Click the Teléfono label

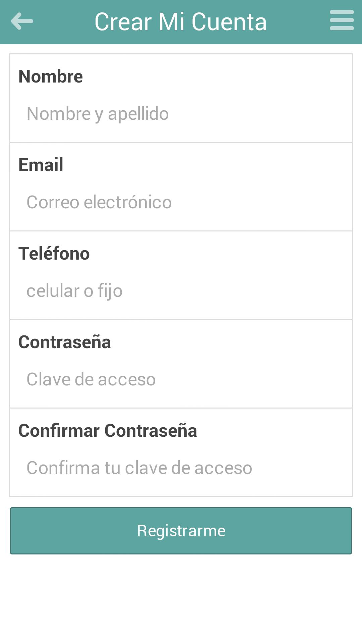[54, 254]
